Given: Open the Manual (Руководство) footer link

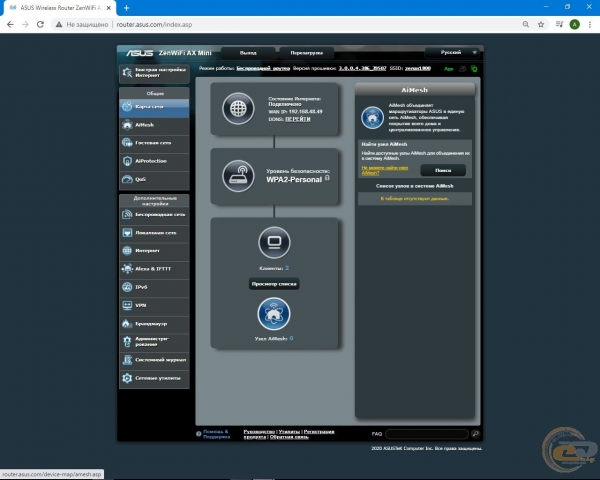Looking at the screenshot, I should (259, 432).
